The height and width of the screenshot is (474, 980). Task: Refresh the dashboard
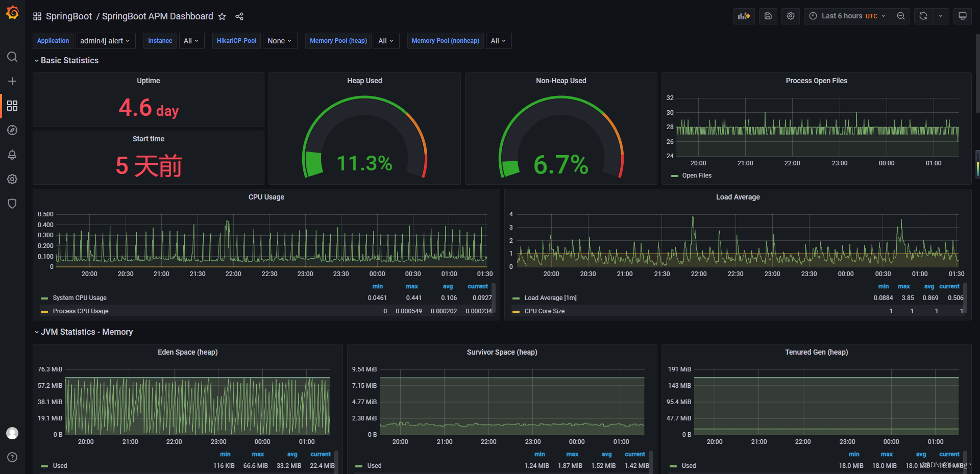923,16
